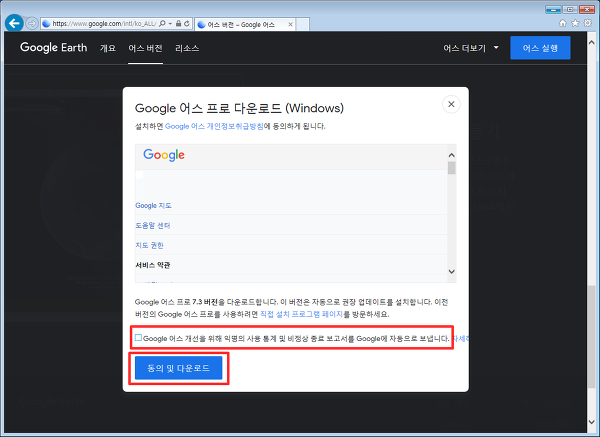Open browser tools gear icon

pos(588,23)
